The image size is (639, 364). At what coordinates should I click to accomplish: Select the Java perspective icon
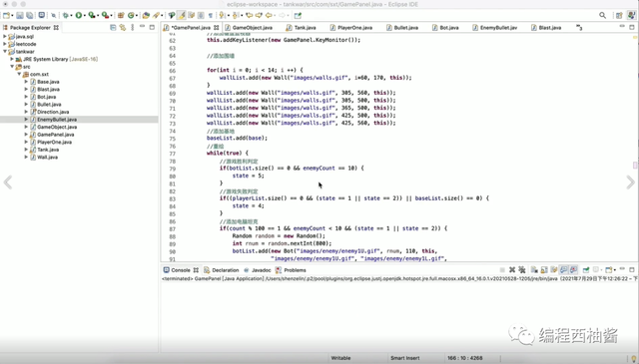click(x=631, y=15)
